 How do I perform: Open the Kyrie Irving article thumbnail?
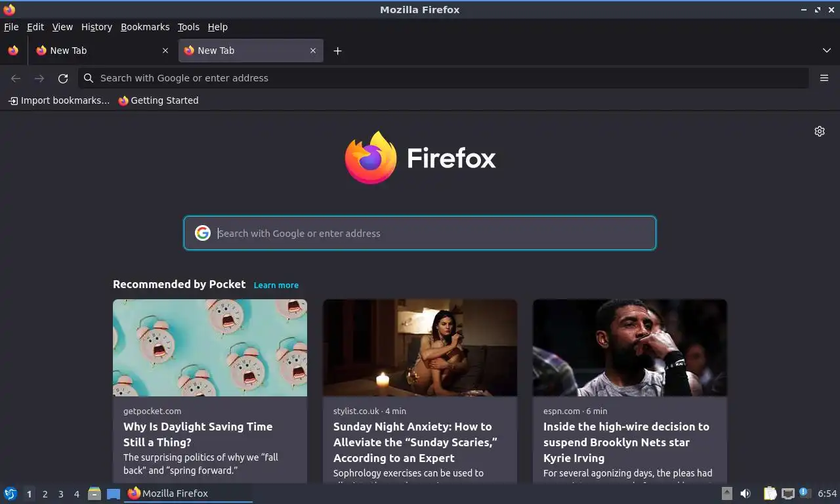coord(630,348)
